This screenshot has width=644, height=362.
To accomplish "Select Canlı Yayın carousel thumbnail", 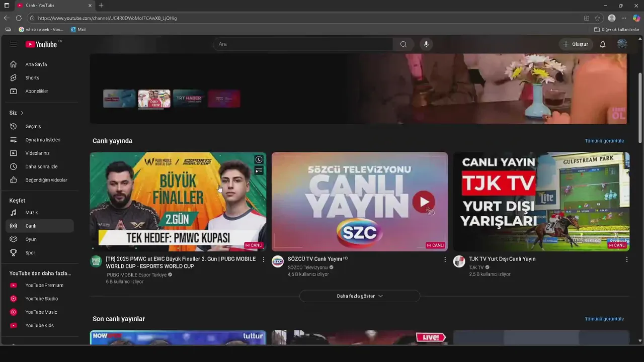I will coord(154,99).
